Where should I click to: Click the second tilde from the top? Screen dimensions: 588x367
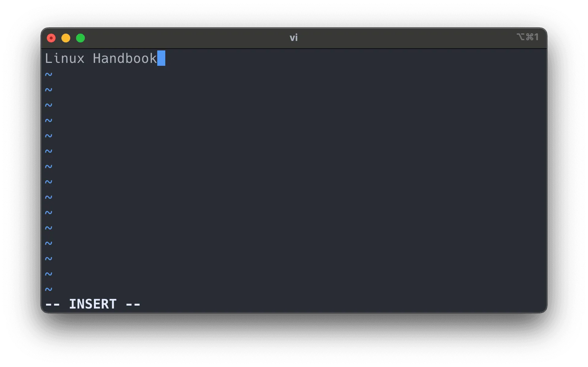coord(49,90)
